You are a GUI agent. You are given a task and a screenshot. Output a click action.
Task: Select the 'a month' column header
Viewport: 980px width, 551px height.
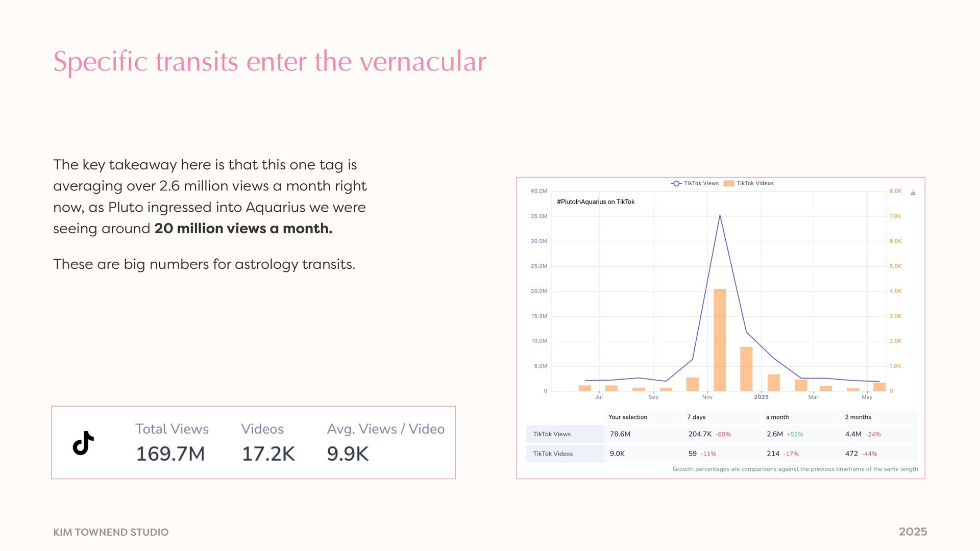pos(777,417)
